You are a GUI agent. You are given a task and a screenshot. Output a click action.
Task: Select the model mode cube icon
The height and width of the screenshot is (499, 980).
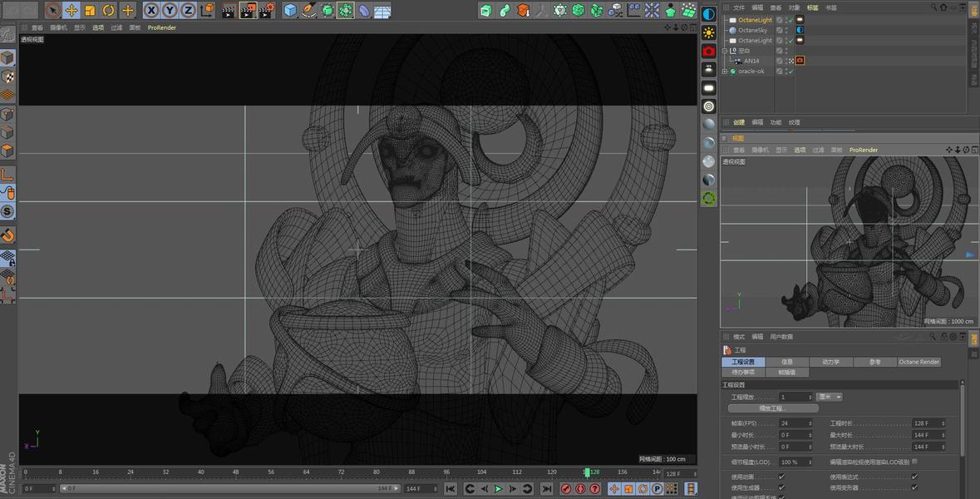pyautogui.click(x=7, y=58)
